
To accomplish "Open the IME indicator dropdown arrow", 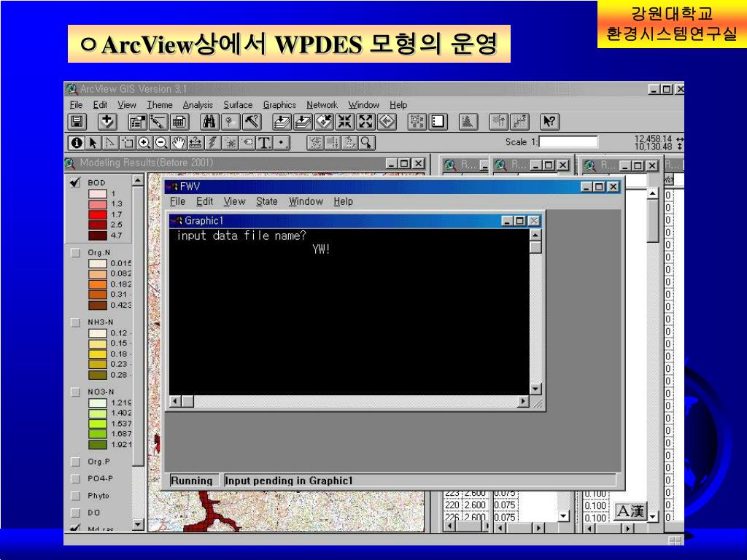I will (653, 516).
